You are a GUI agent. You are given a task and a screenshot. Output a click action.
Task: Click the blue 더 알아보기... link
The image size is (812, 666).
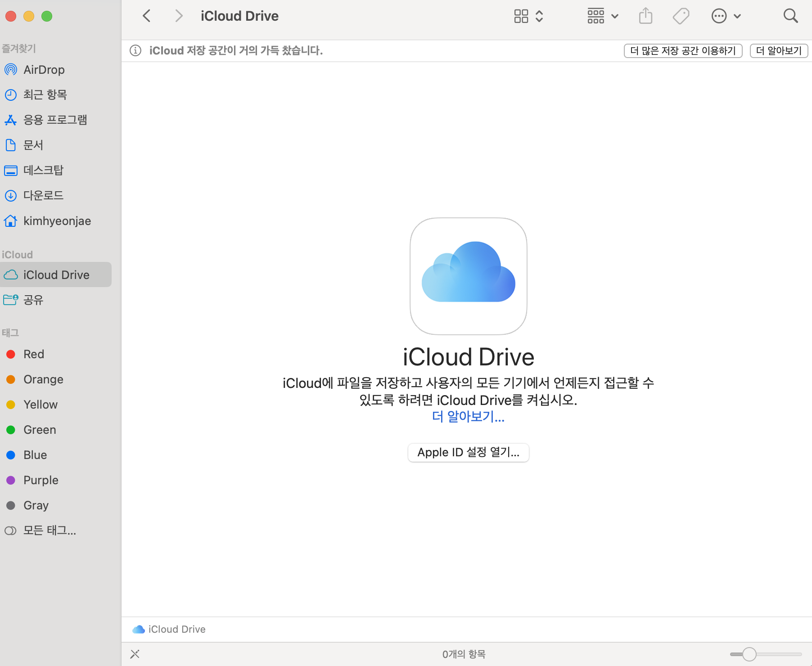(468, 417)
